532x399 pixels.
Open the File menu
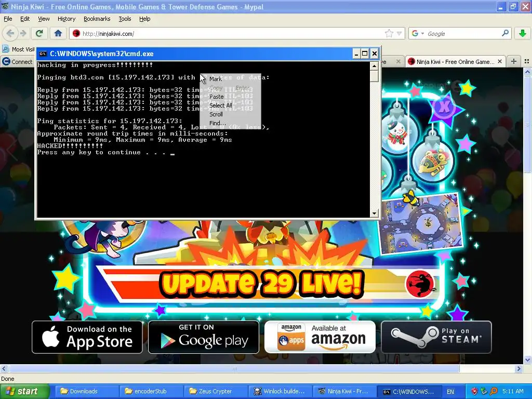(x=8, y=19)
